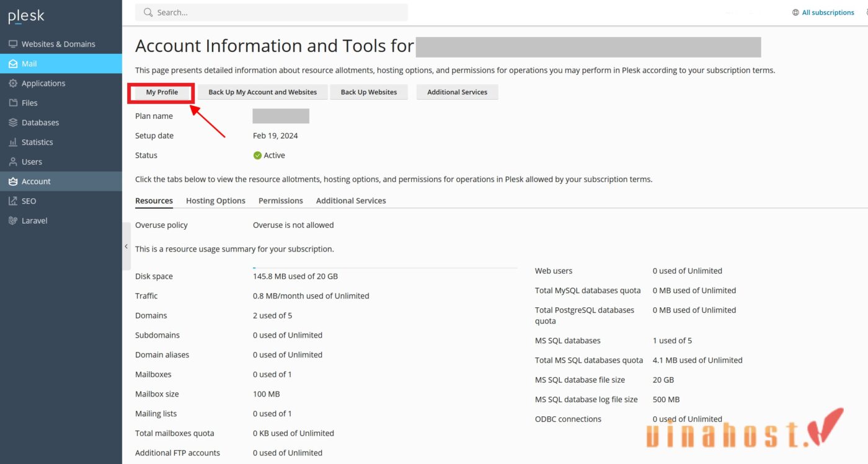Open Websites & Domains monitor icon
The image size is (868, 464).
coord(12,44)
